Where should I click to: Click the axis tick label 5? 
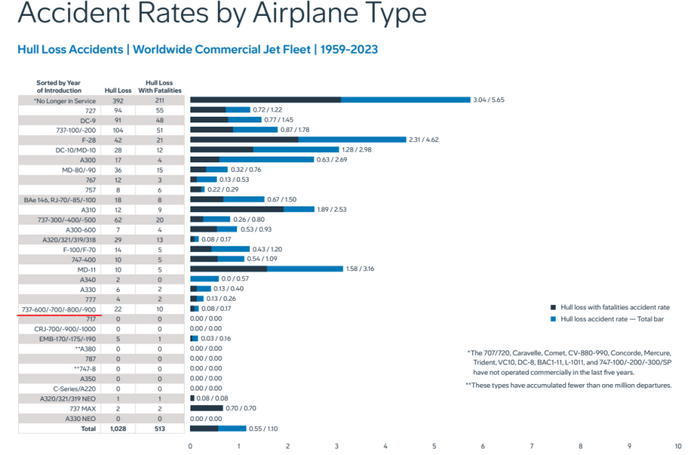[434, 446]
